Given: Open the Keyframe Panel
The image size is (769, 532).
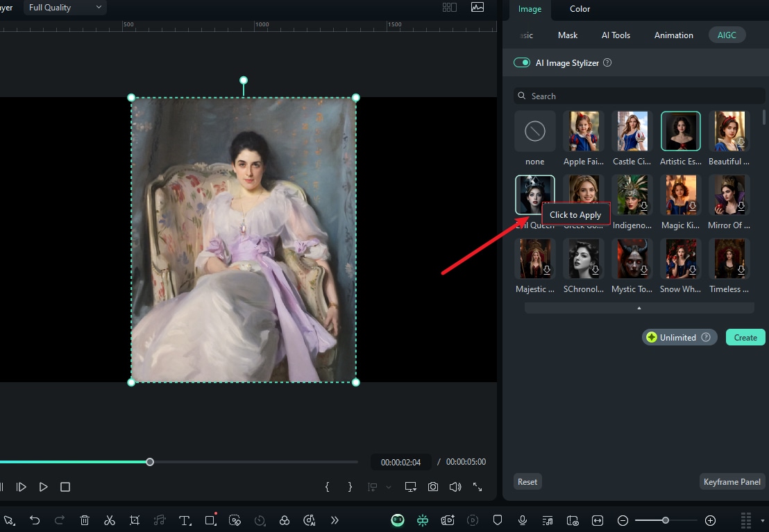Looking at the screenshot, I should click(732, 482).
